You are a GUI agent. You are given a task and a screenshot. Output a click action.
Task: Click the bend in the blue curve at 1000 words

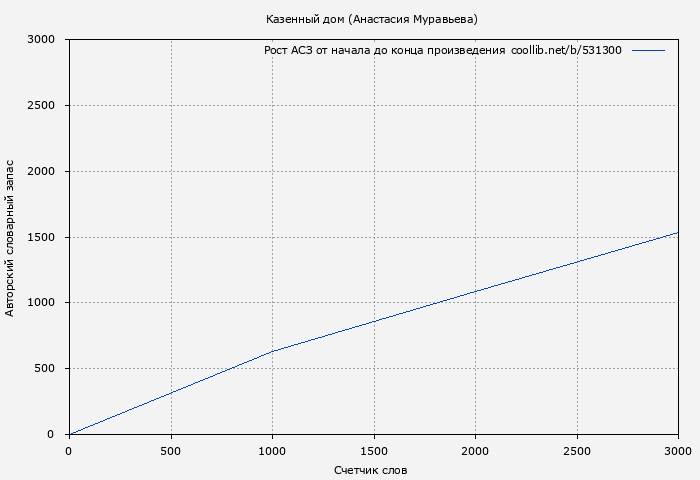272,351
